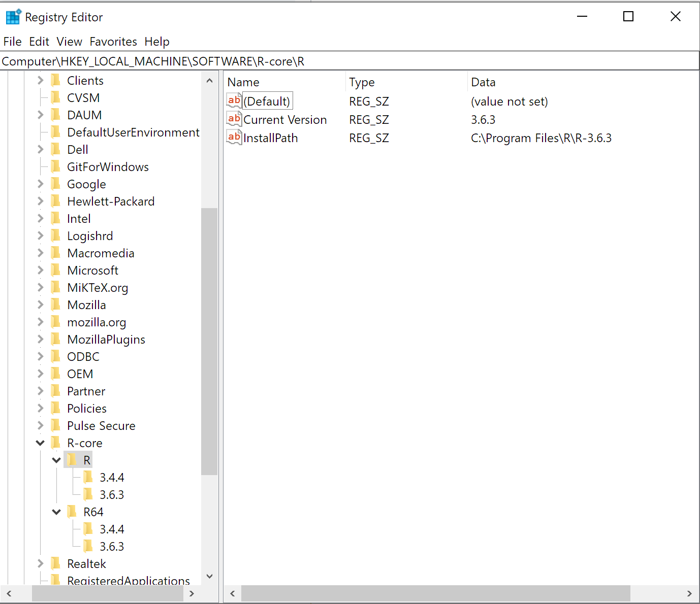
Task: Click the tree pane scroll up arrow
Action: click(209, 80)
